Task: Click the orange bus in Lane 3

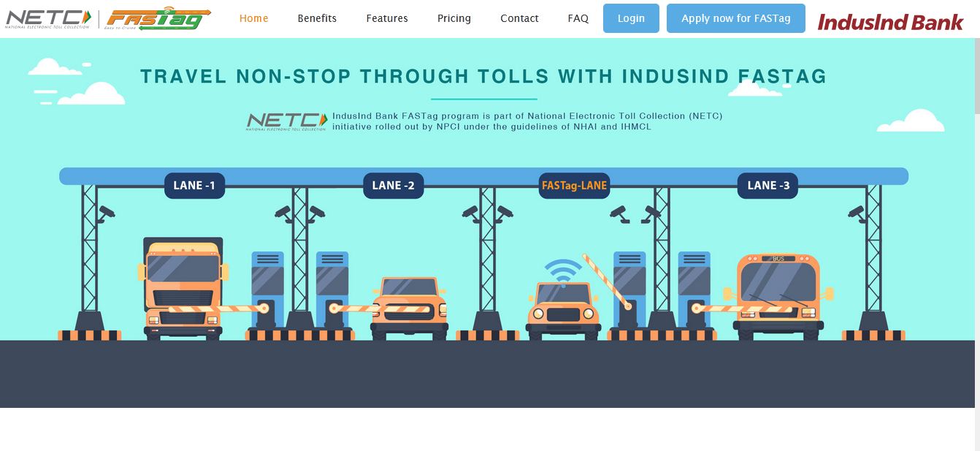Action: (x=778, y=296)
